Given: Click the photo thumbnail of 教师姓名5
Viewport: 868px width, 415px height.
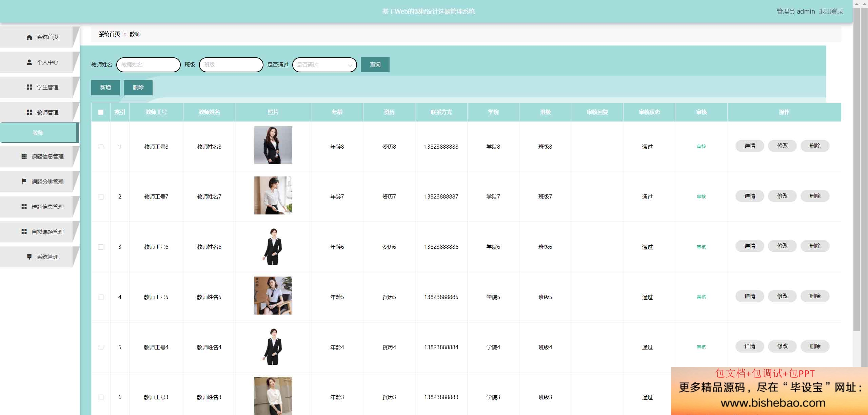Looking at the screenshot, I should tap(273, 296).
